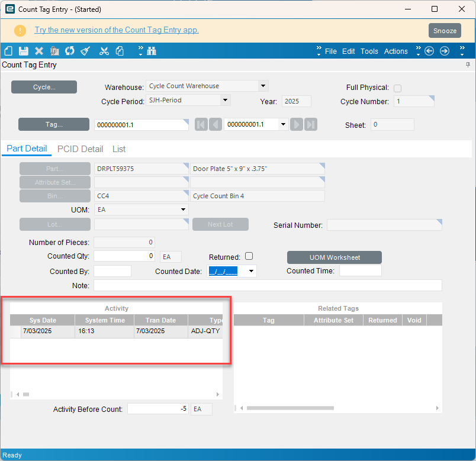Click the Tag... button
Image resolution: width=476 pixels, height=461 pixels.
pos(54,124)
